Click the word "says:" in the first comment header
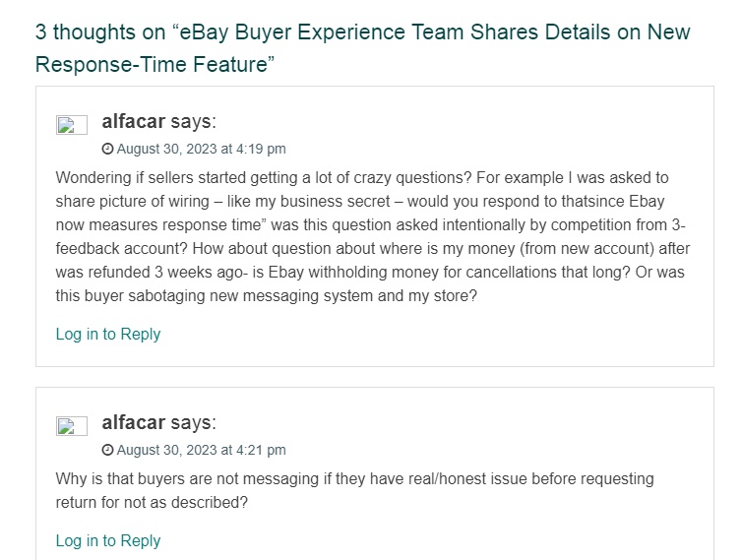 tap(193, 122)
